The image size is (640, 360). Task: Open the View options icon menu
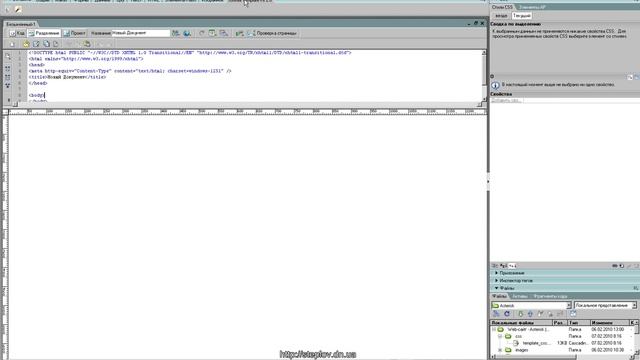[212, 33]
